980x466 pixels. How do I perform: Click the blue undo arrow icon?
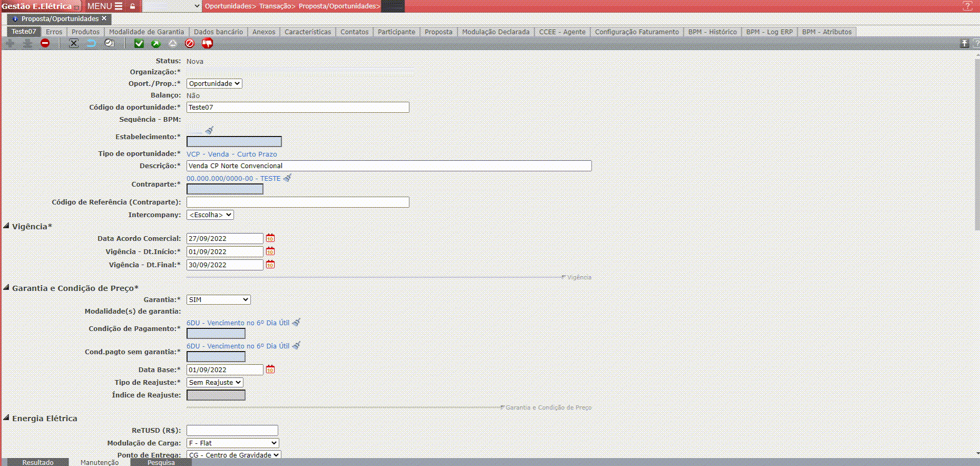point(91,44)
